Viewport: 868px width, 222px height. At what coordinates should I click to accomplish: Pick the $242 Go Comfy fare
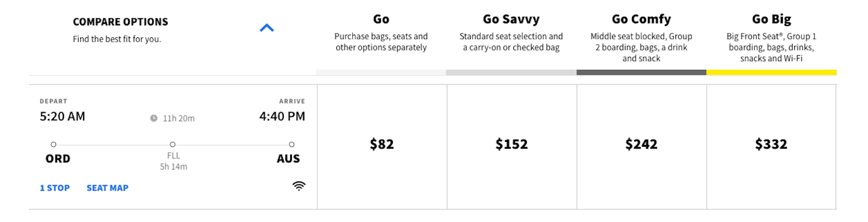coord(641,145)
